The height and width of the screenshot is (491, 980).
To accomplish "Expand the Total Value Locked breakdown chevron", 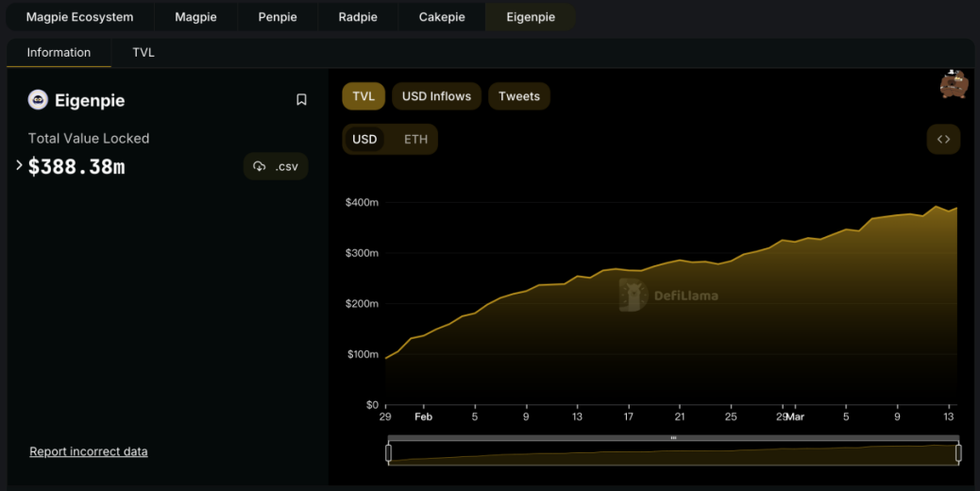I will pos(19,165).
